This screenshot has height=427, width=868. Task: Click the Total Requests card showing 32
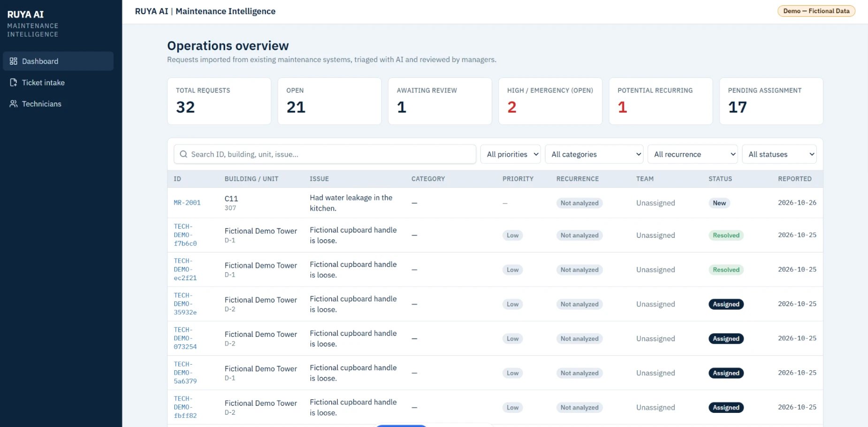219,101
